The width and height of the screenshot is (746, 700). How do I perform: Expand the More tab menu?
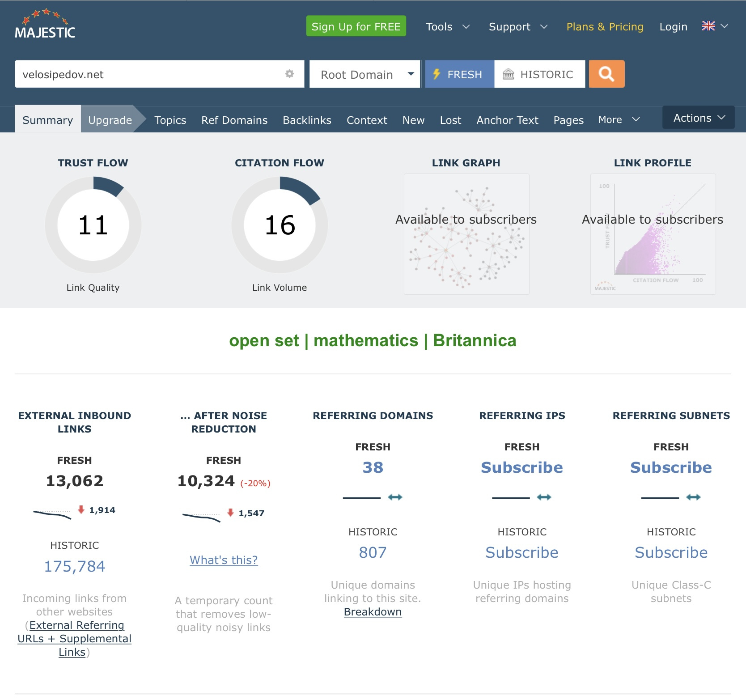click(619, 119)
